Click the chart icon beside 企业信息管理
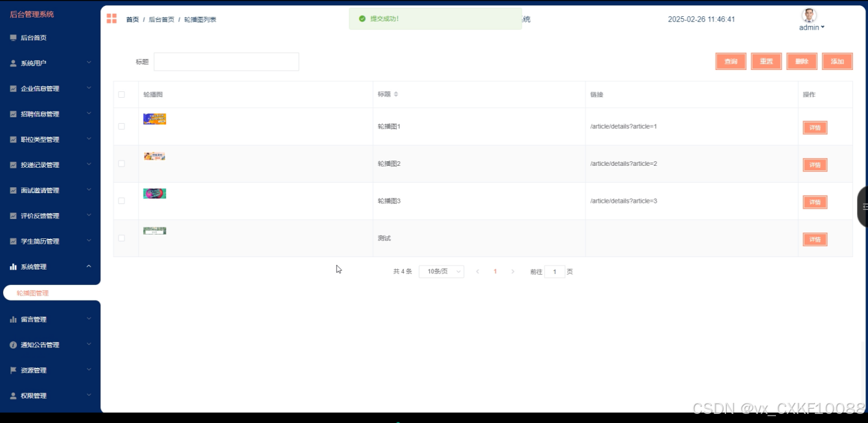 point(13,89)
